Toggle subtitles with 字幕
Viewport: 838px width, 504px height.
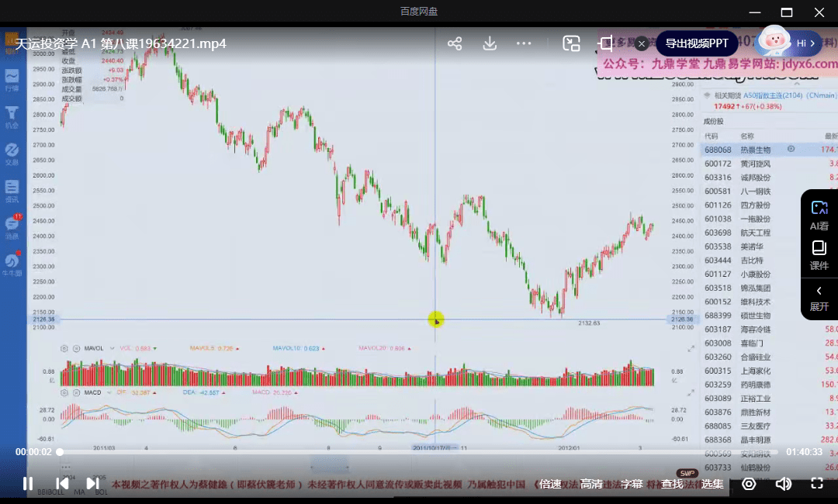tap(632, 484)
